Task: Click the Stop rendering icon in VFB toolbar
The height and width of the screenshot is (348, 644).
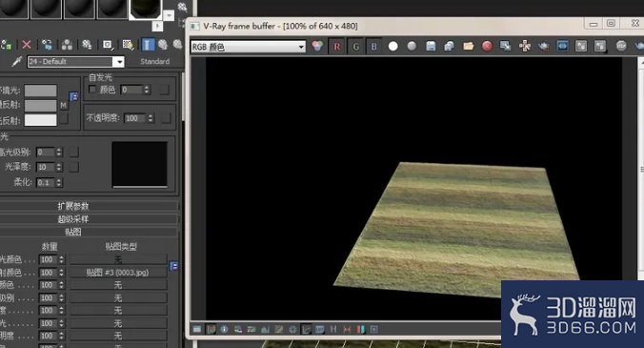Action: (621, 46)
